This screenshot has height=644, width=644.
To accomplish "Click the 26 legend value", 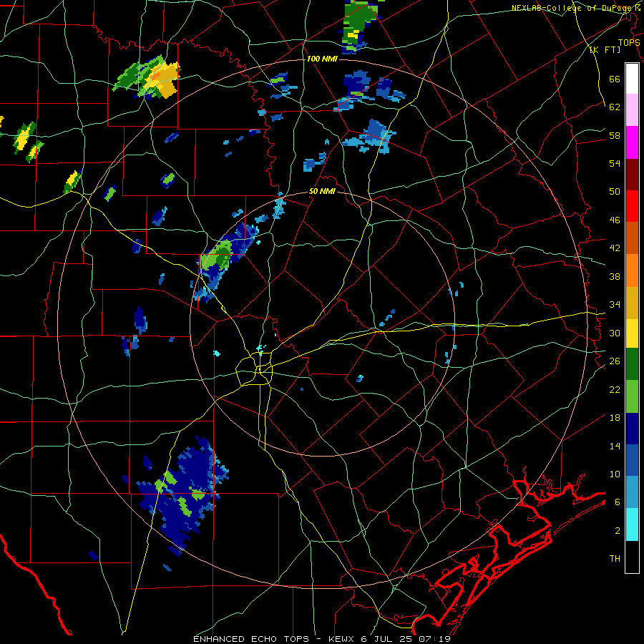I will [x=615, y=361].
